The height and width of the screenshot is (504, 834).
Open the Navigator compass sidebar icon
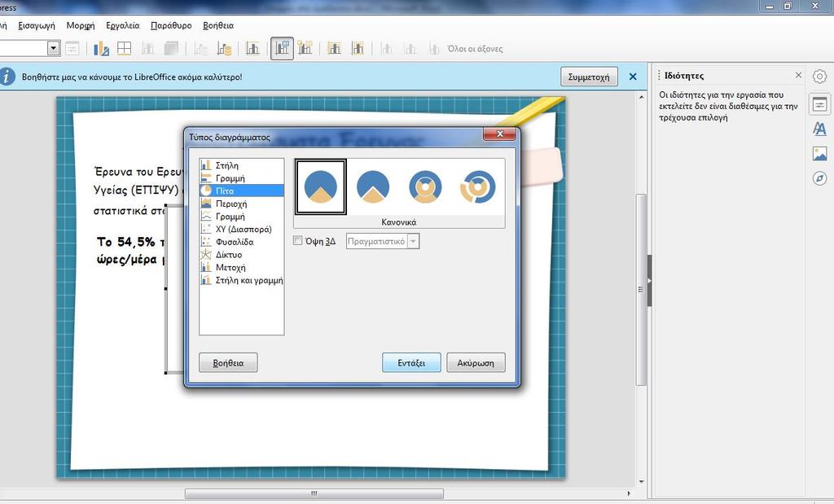tap(819, 178)
